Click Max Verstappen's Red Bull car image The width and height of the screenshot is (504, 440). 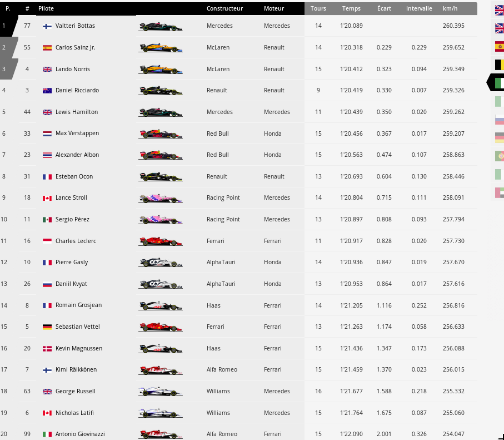161,134
